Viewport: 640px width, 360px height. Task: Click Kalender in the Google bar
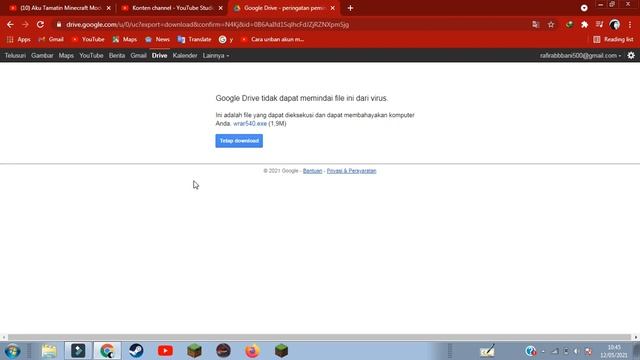pos(185,56)
